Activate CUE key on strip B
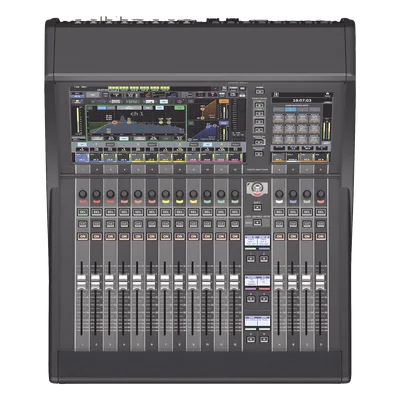Screen dimensions: 400x400 [x=293, y=224]
